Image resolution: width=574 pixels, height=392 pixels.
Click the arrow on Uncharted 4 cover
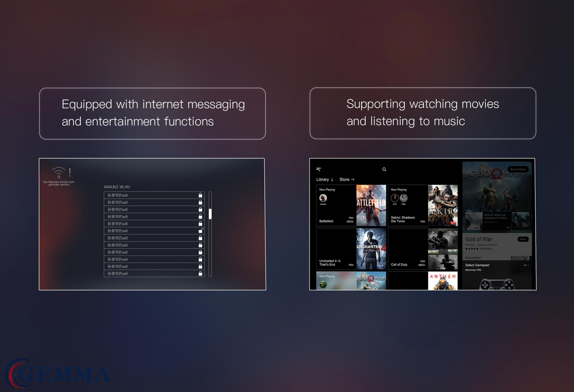tap(381, 265)
